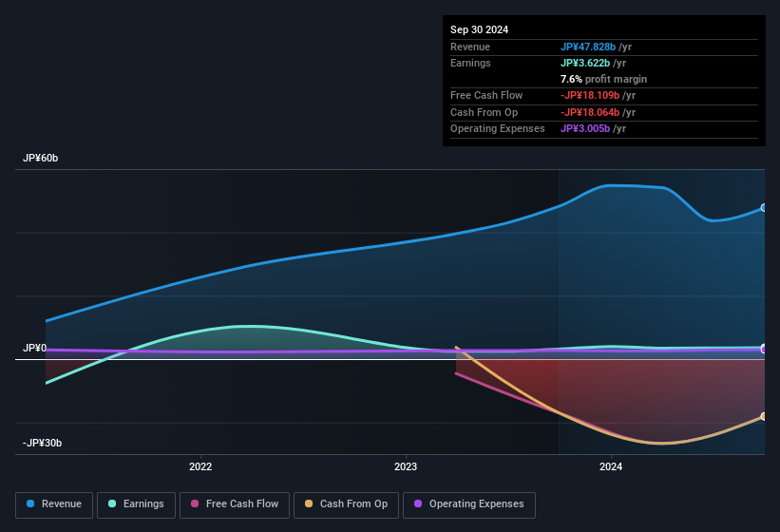Click the Free Cash Flow label in tooltip
The width and height of the screenshot is (780, 532).
(x=486, y=95)
